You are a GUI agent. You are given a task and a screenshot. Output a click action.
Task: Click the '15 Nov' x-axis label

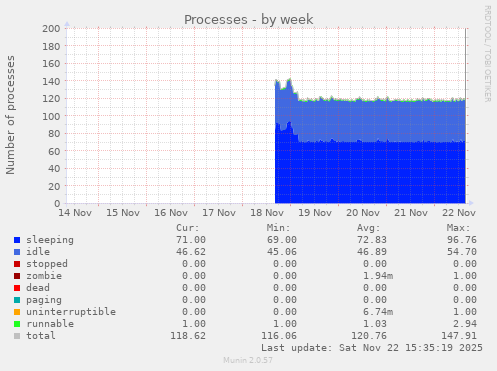click(x=123, y=213)
